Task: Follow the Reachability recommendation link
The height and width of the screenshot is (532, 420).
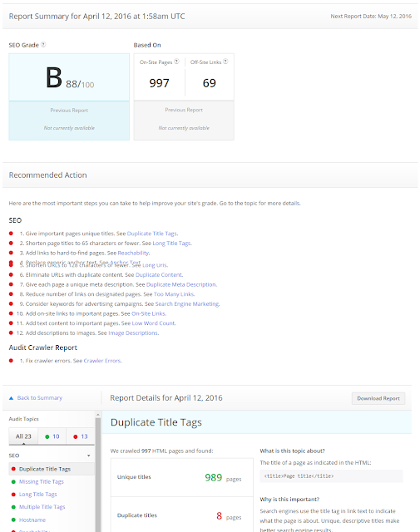Action: pos(133,253)
